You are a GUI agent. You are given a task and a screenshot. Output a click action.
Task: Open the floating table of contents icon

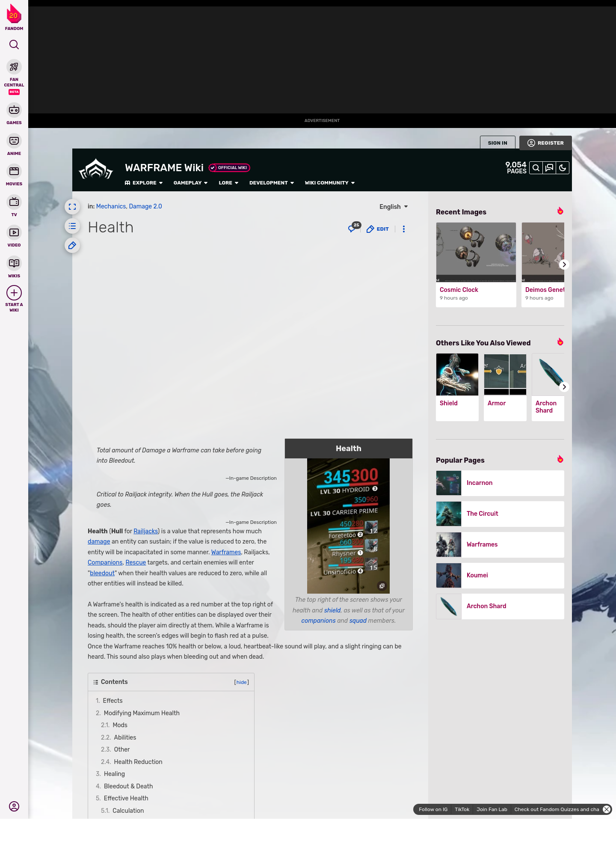(72, 226)
